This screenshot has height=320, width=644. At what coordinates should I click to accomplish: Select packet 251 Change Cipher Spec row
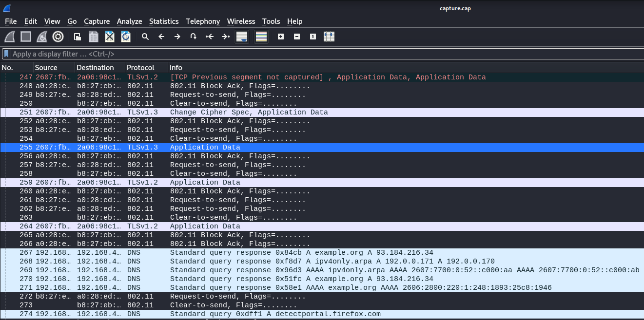coord(322,112)
